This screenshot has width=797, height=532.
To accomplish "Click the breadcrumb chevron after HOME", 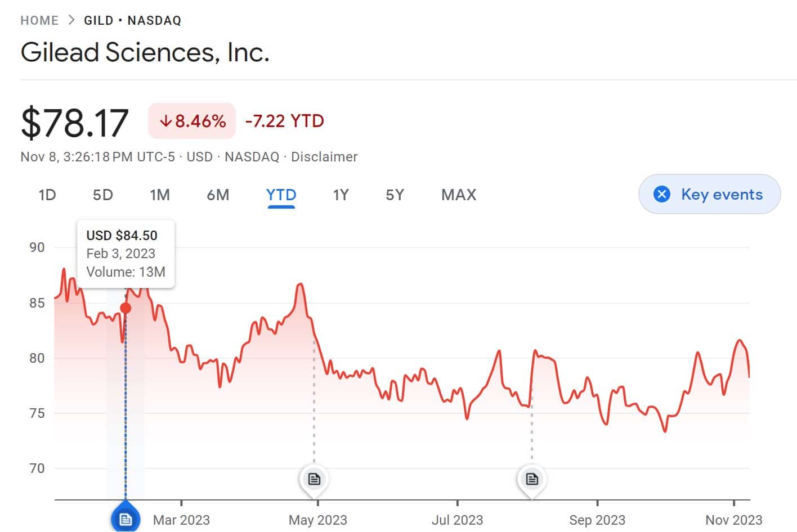I will point(72,20).
